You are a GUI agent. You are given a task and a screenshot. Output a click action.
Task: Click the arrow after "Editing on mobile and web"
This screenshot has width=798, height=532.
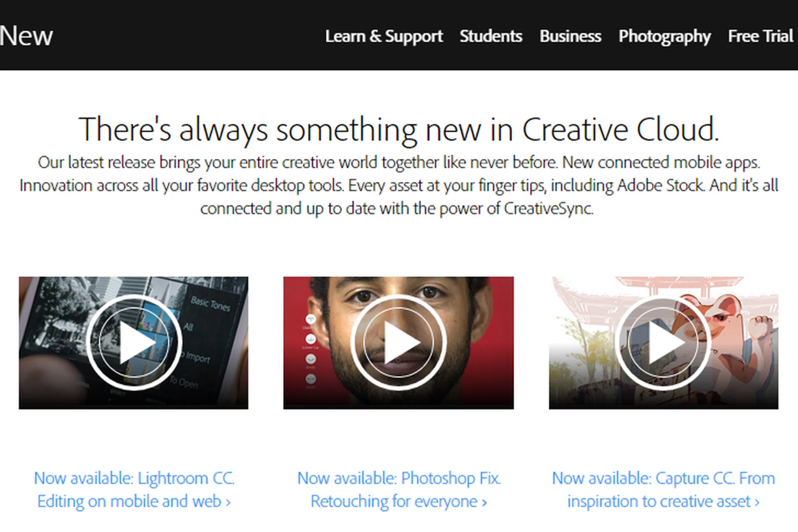[228, 502]
